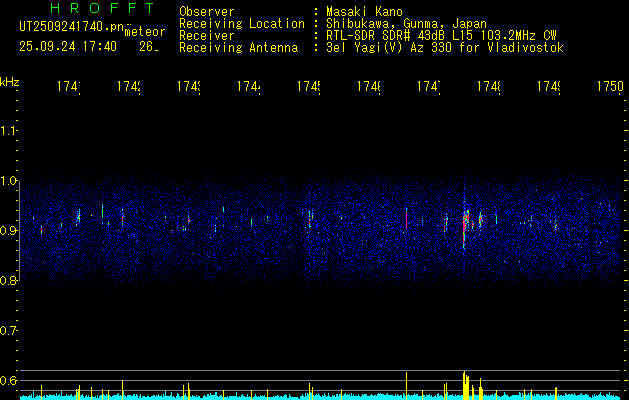Click the Receiving Antenna label

[238, 48]
